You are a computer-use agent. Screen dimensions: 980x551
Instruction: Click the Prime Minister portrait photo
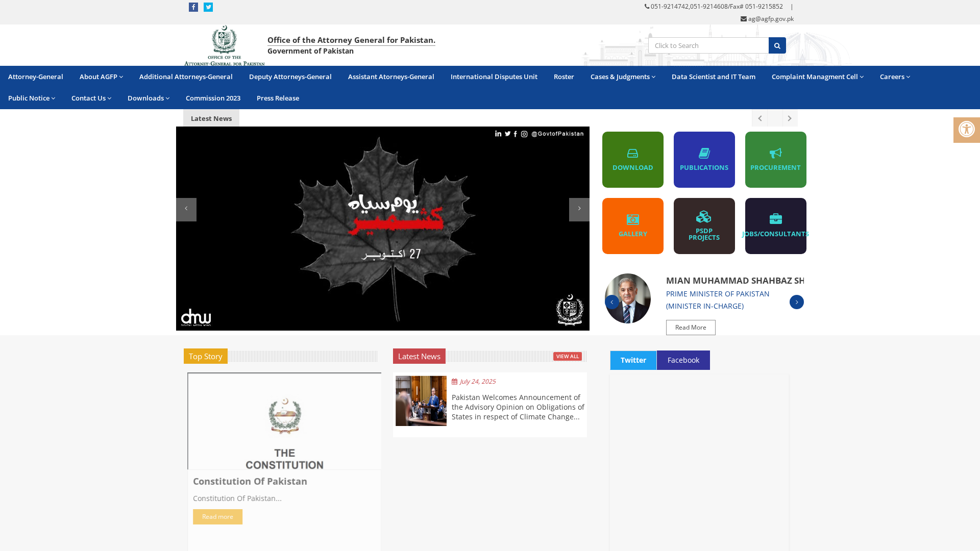click(628, 298)
